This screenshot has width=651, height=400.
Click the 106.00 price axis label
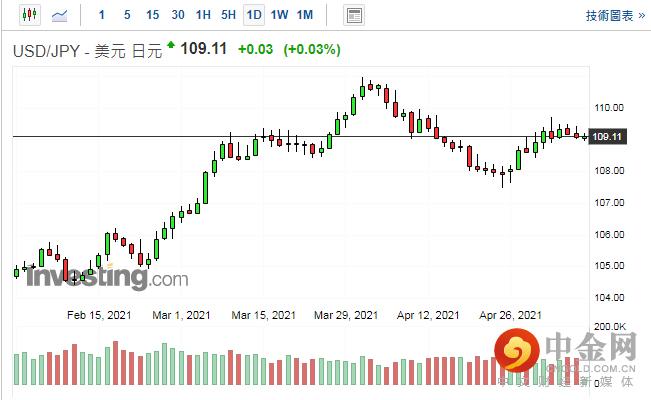[x=609, y=235]
